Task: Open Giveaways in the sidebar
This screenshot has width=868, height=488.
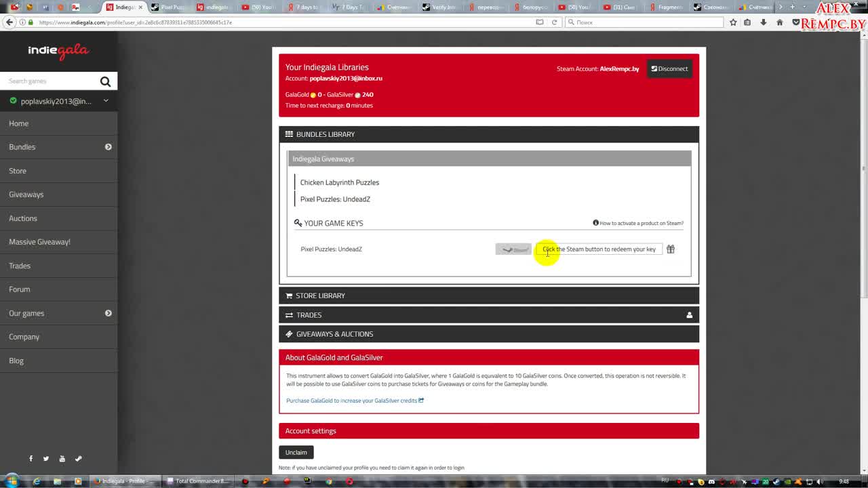Action: click(26, 195)
